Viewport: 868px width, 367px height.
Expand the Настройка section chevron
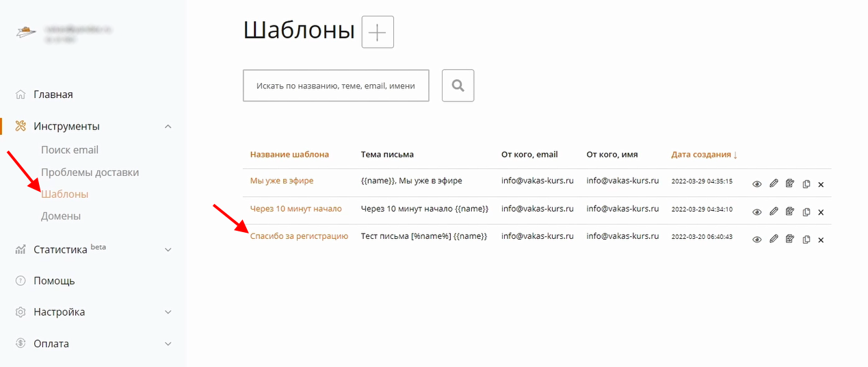click(168, 312)
